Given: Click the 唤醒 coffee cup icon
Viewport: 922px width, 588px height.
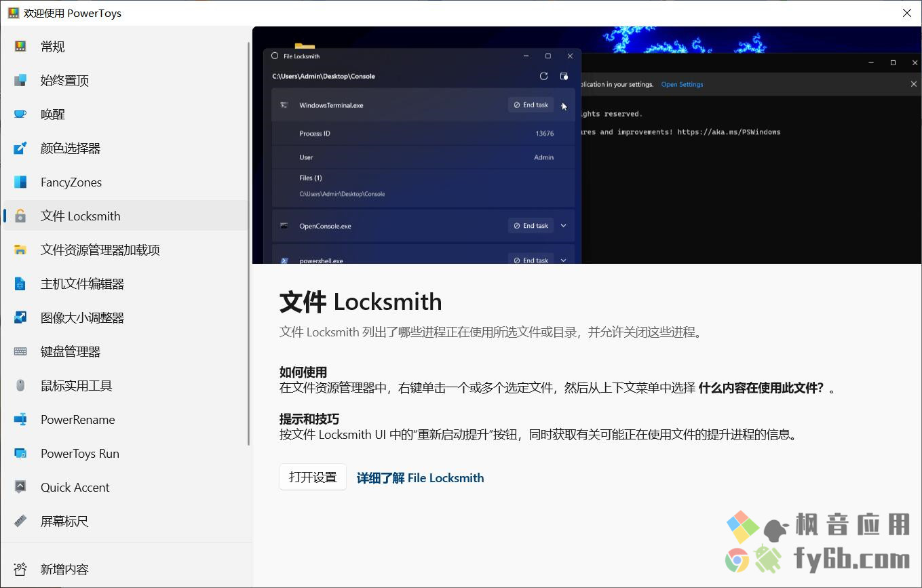Looking at the screenshot, I should point(20,115).
